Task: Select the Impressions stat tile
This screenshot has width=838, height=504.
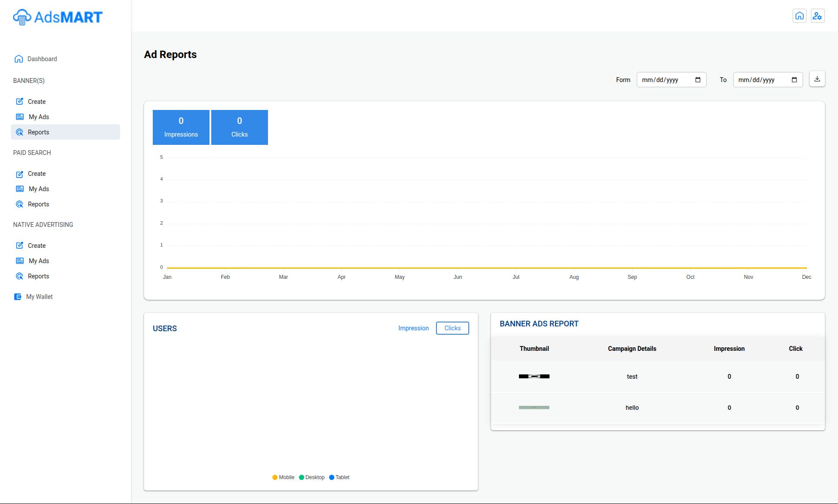Action: (x=181, y=127)
